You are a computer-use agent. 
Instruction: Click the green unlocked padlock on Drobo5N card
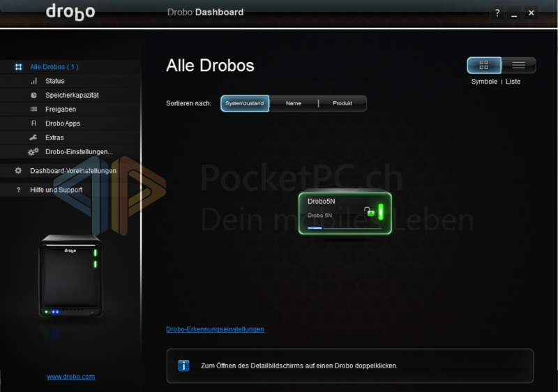(370, 211)
